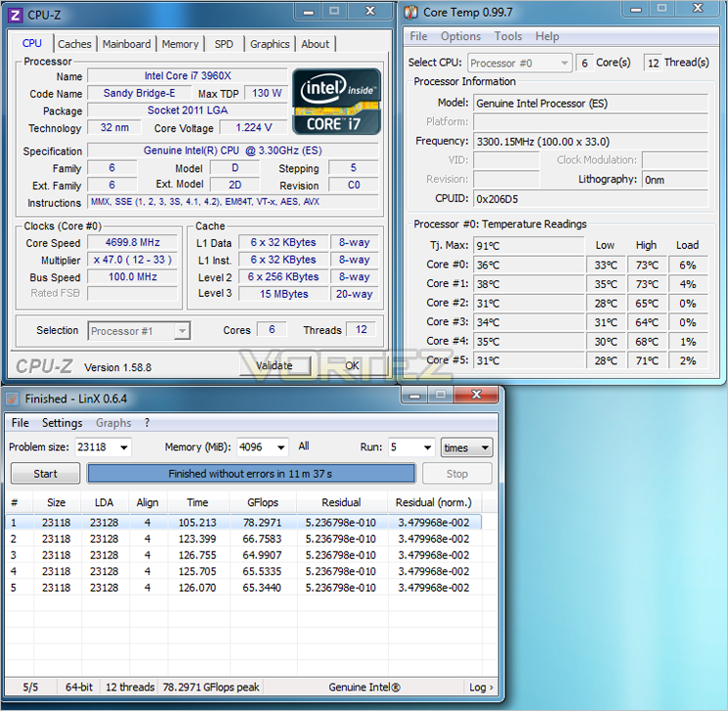Switch to the SPD tab in CPU-Z
Screen dimensions: 728x711
click(x=224, y=44)
